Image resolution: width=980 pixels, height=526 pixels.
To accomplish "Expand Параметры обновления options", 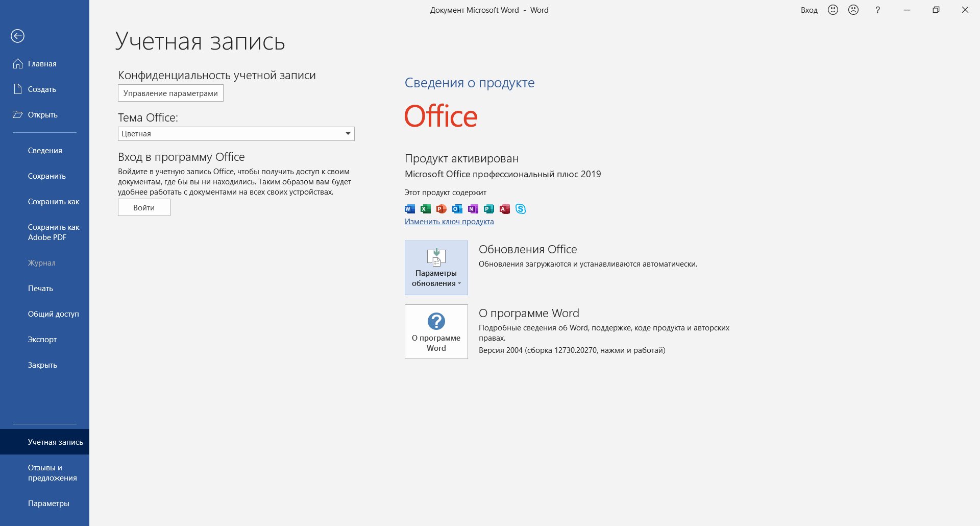I will pyautogui.click(x=436, y=268).
